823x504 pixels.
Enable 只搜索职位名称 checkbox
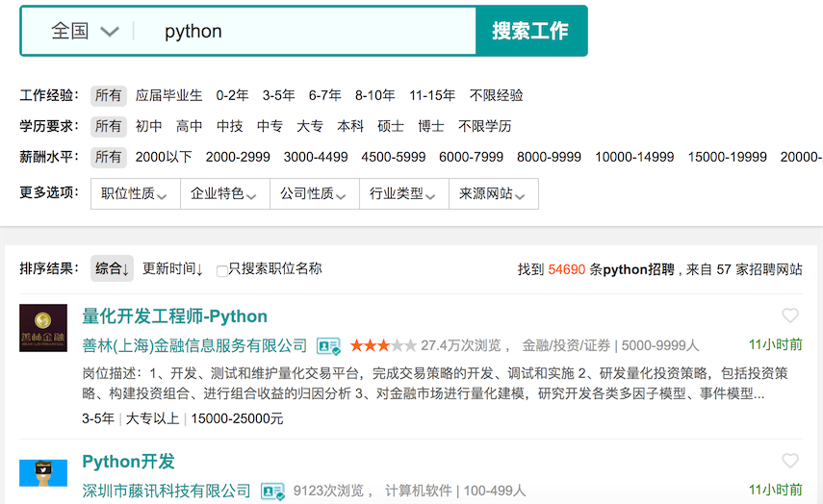point(222,270)
